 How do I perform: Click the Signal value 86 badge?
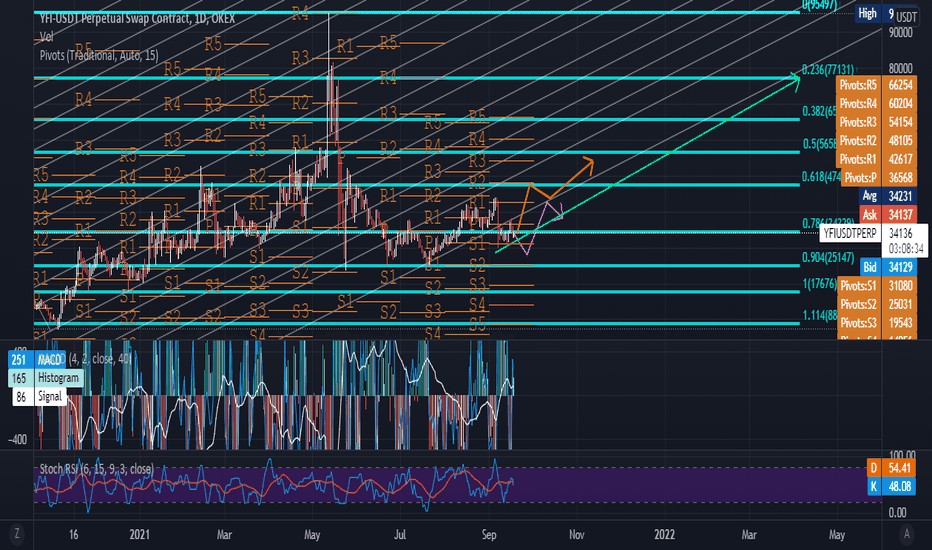pos(21,396)
